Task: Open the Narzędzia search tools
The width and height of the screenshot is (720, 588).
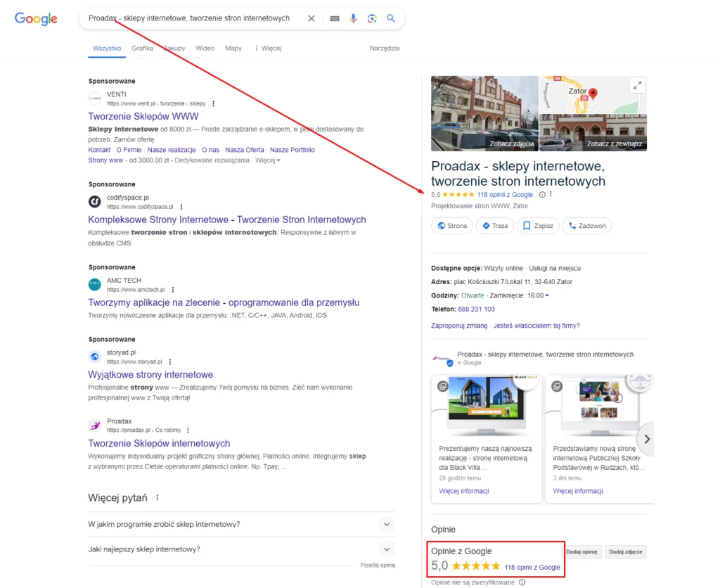Action: pos(385,49)
